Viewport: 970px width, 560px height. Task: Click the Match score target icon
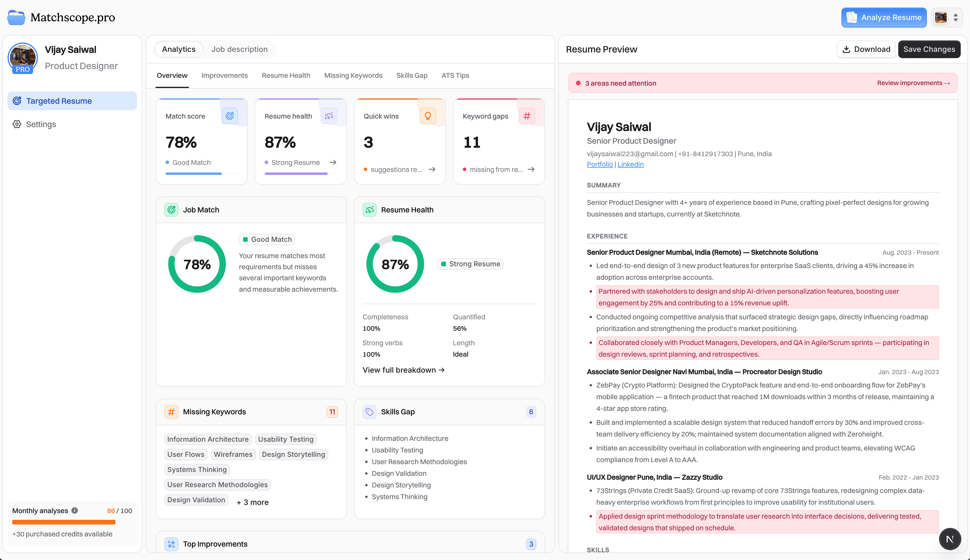(x=230, y=116)
